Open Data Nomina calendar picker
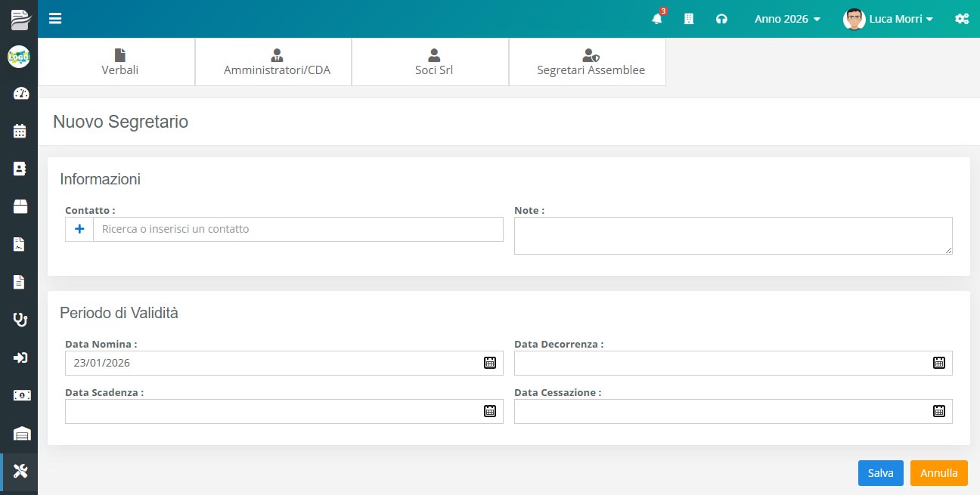This screenshot has width=980, height=495. coord(489,363)
